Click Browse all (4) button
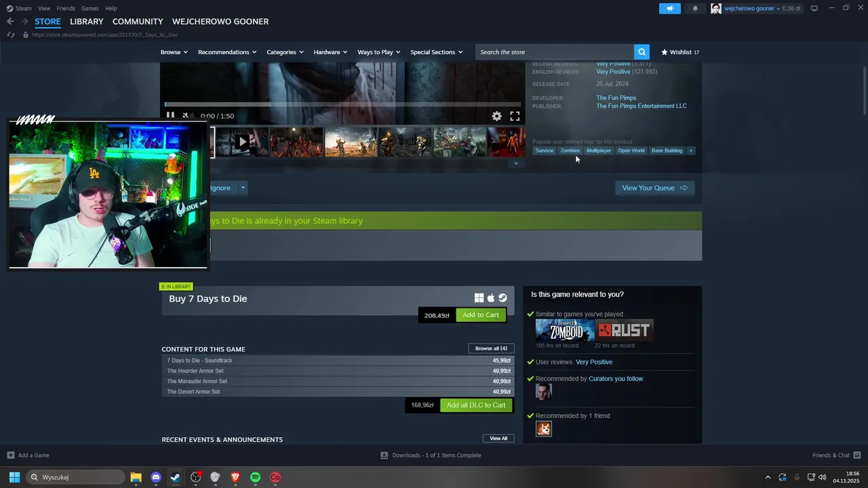Image resolution: width=868 pixels, height=488 pixels. pyautogui.click(x=491, y=348)
